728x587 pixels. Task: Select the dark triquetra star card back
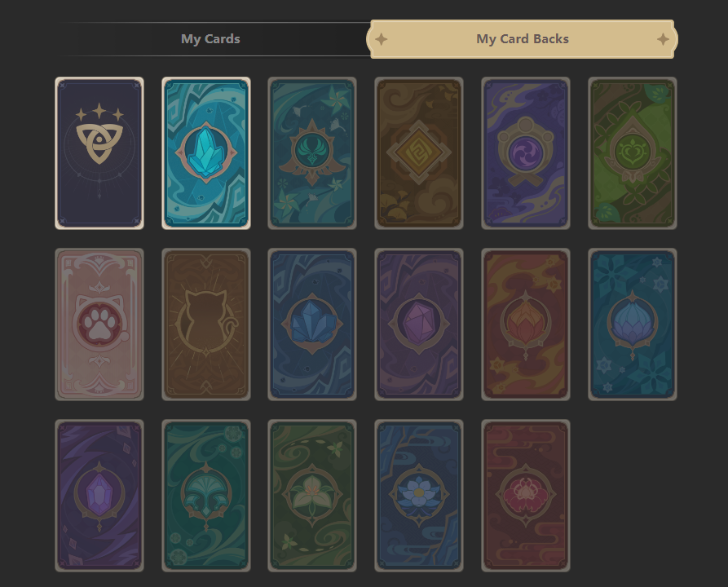(x=99, y=153)
